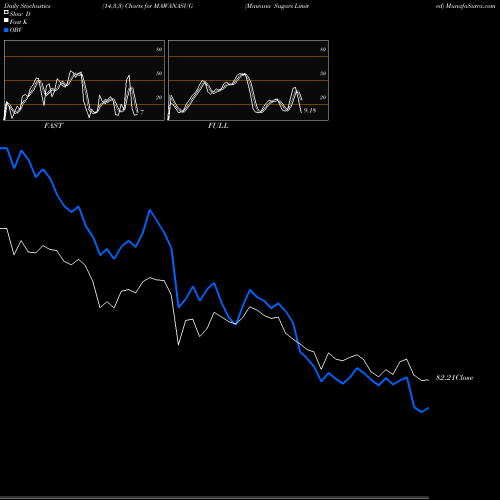This screenshot has height=500, width=500.
Task: Click the 80 level label in the FAST chart
Action: (x=159, y=49)
